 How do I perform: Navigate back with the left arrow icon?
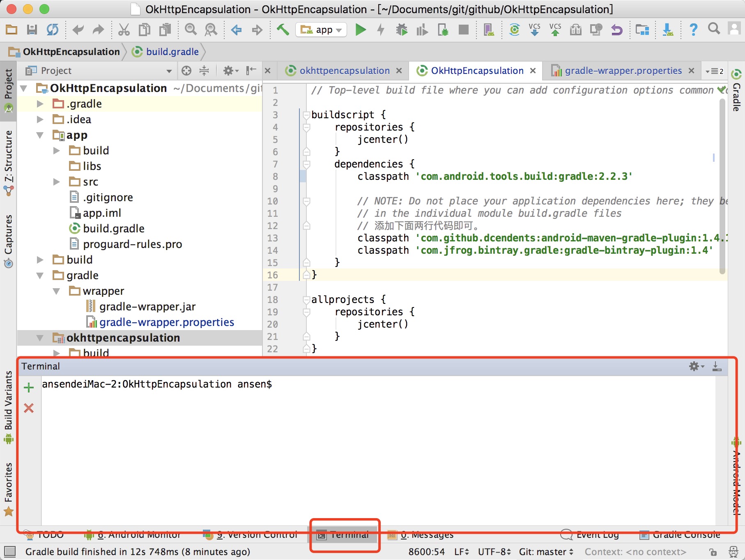pyautogui.click(x=236, y=30)
